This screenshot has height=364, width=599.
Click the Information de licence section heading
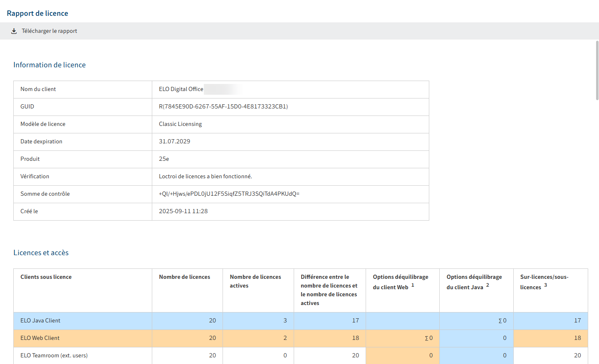click(x=50, y=65)
